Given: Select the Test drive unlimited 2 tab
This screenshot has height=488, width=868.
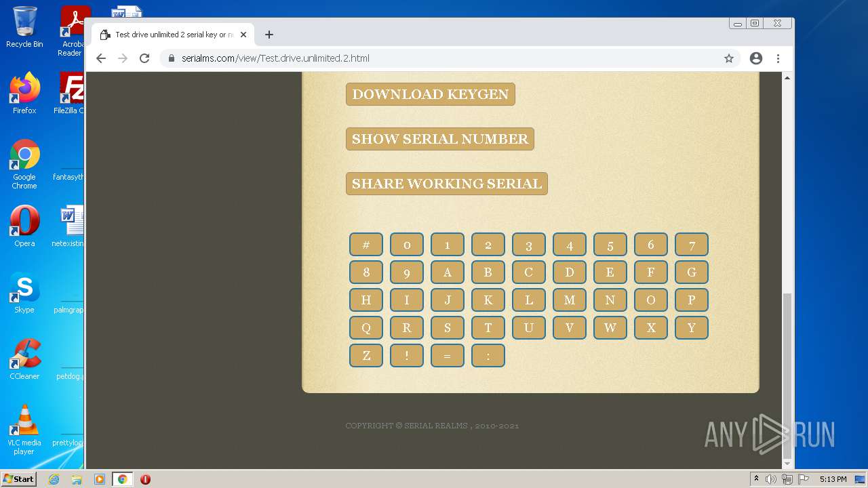Looking at the screenshot, I should tap(174, 35).
